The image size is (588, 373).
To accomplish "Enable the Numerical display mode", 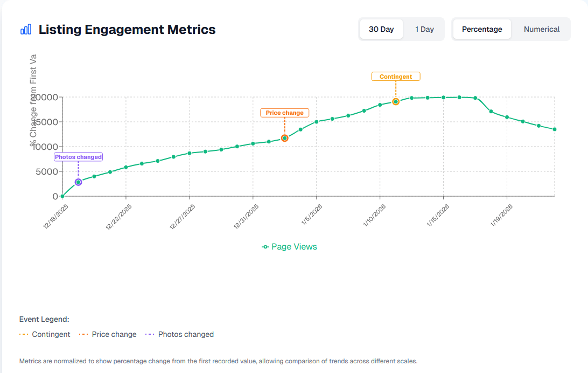I will coord(541,29).
